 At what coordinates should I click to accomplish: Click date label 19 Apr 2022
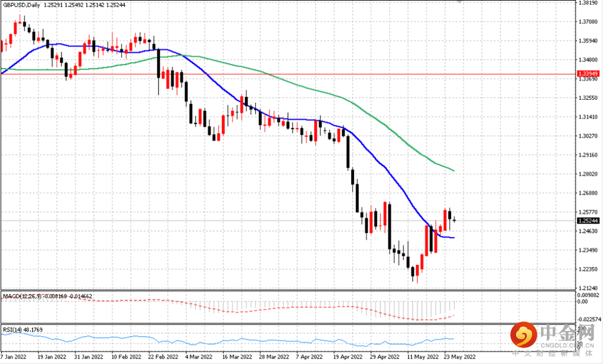[348, 357]
